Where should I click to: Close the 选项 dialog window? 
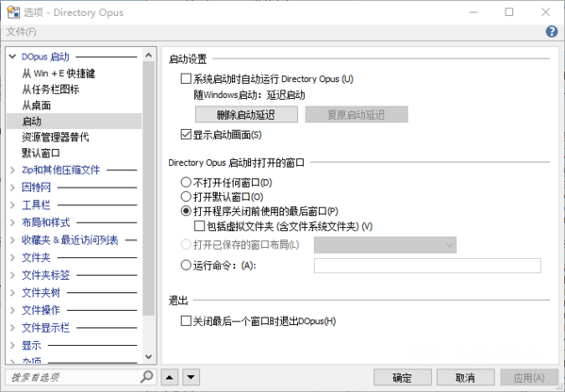coord(545,12)
